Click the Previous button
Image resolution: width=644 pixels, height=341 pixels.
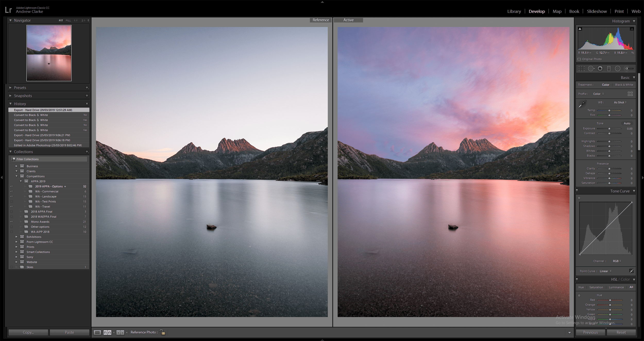click(x=590, y=332)
